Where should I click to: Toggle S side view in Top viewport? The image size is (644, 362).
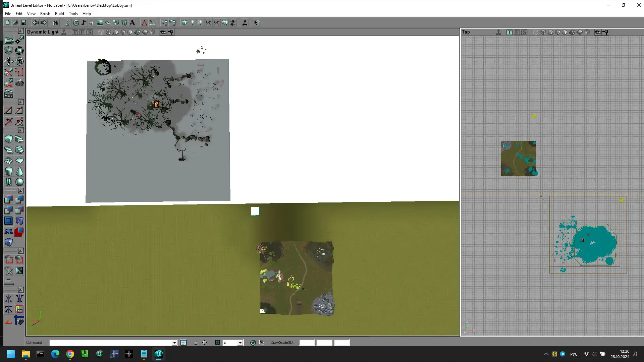click(524, 32)
